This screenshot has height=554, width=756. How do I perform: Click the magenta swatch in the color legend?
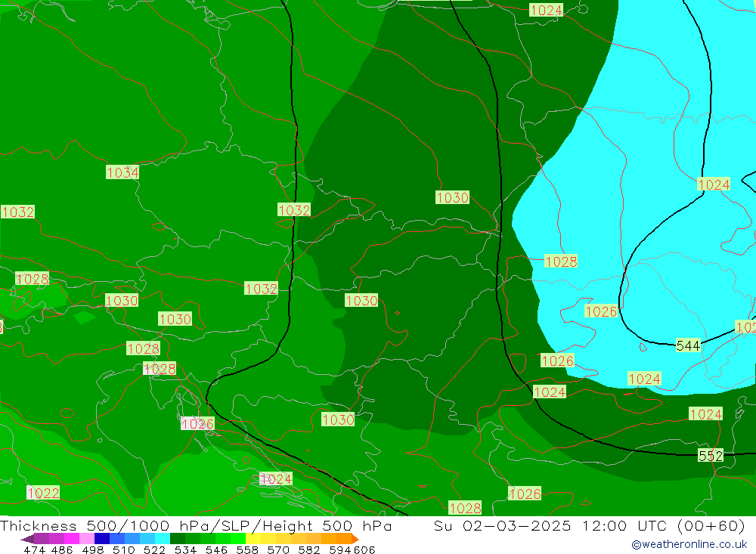[71, 539]
